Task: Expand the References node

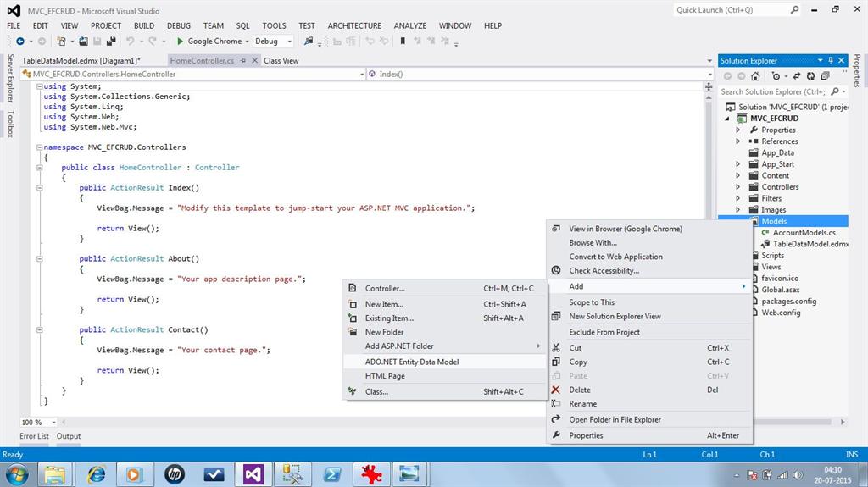Action: click(738, 141)
